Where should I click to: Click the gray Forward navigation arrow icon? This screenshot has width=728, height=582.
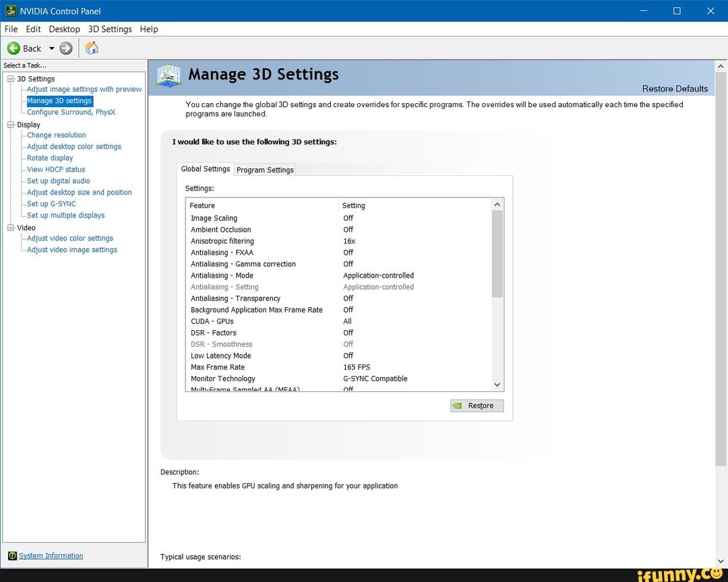pyautogui.click(x=65, y=48)
